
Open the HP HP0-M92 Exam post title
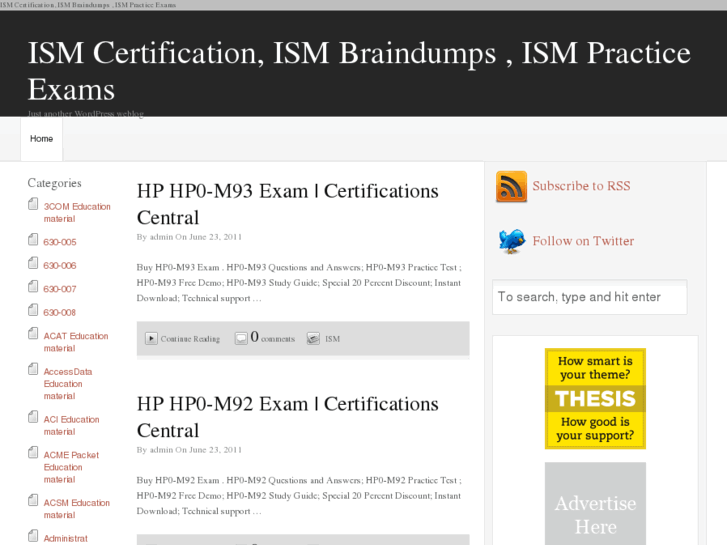click(x=287, y=417)
